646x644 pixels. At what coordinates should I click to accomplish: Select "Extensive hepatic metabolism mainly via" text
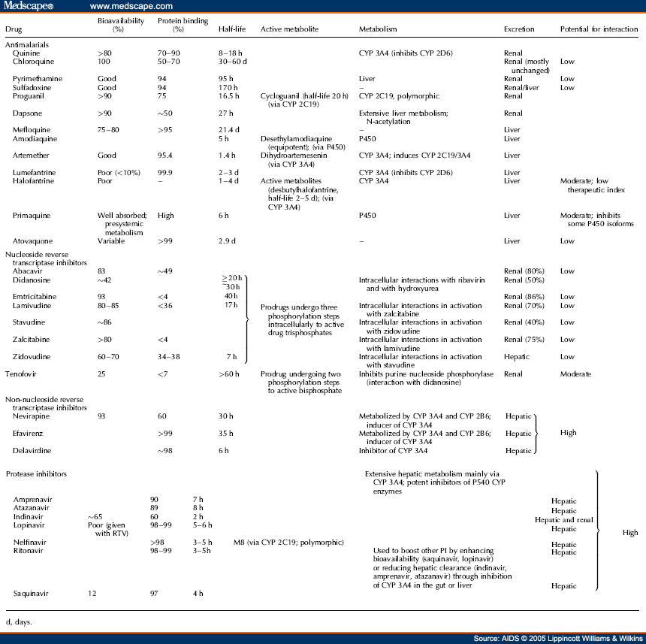coord(432,474)
